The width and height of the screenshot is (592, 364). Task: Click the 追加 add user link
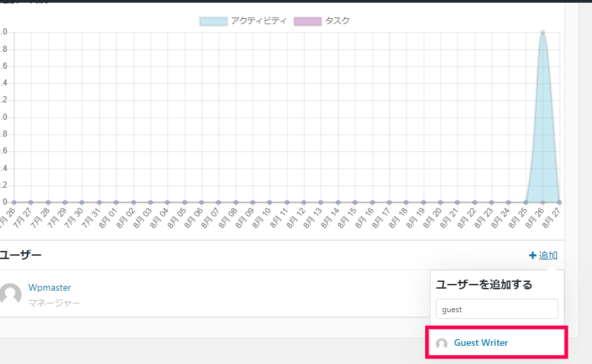point(544,256)
